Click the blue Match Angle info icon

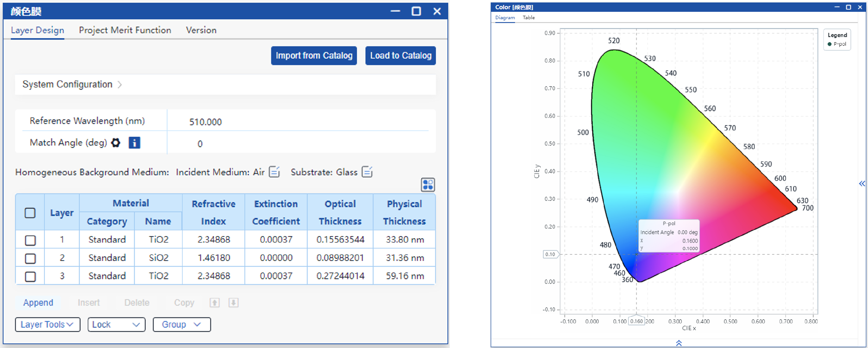[134, 143]
